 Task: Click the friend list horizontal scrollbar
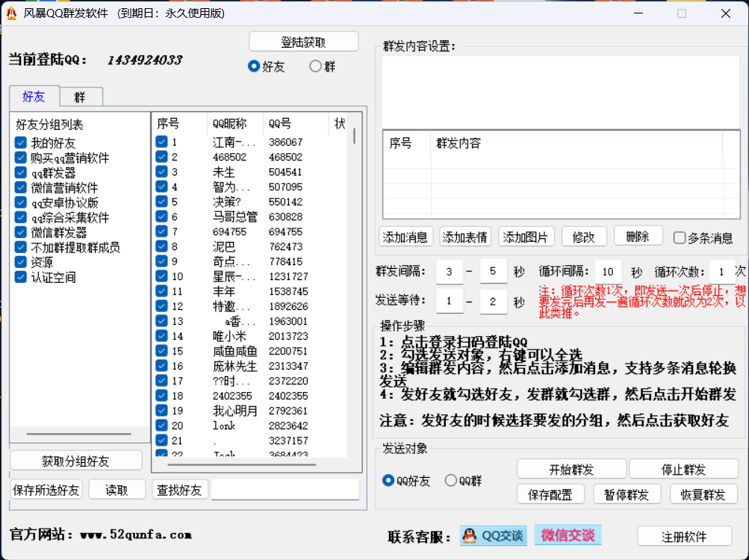[242, 464]
